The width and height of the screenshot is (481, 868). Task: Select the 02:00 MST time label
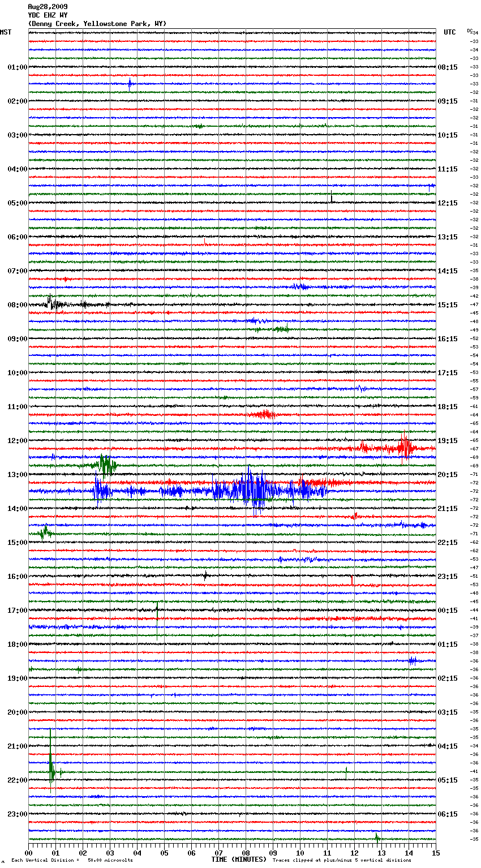pyautogui.click(x=18, y=101)
